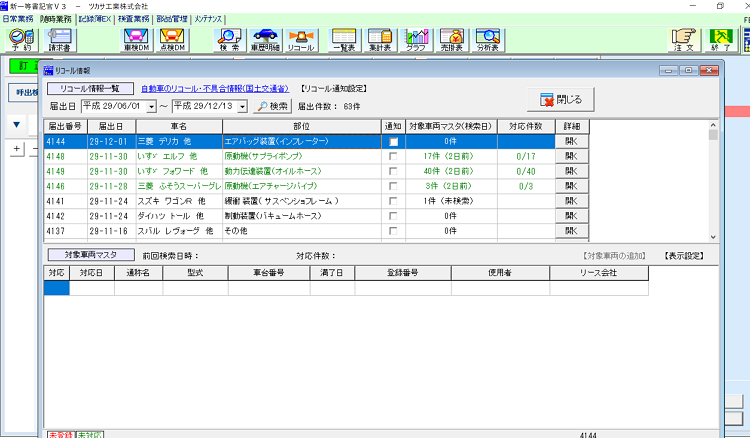Toggle 通知 checkbox for record 4142

point(393,216)
